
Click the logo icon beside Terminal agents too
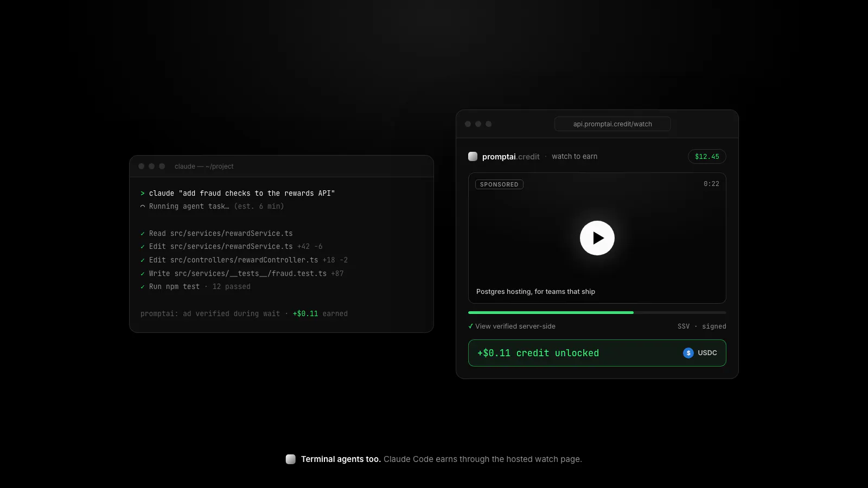tap(291, 459)
